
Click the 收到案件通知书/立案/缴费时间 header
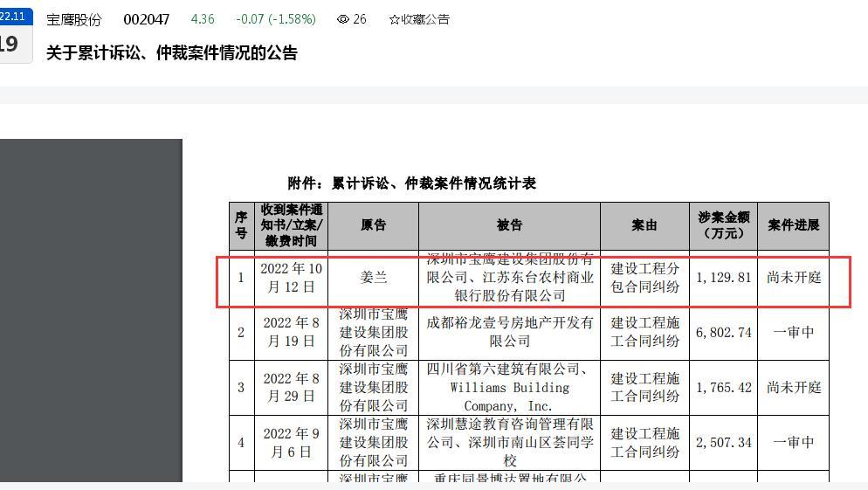[x=291, y=225]
